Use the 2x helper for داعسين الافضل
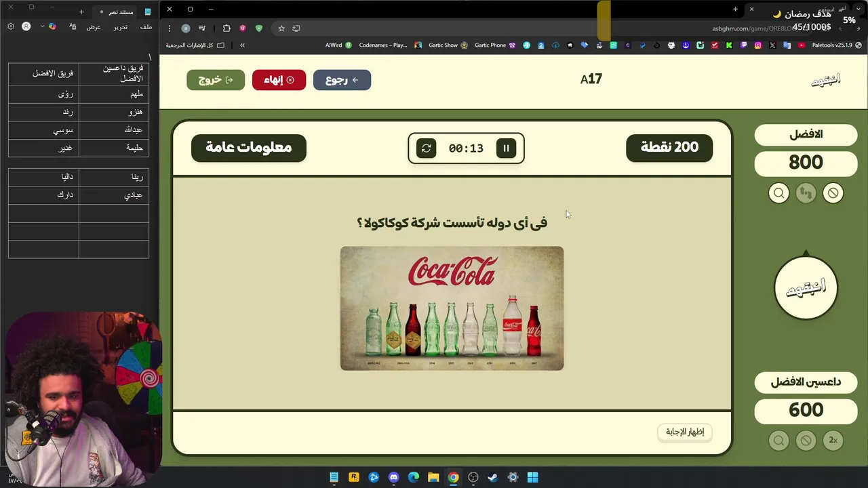This screenshot has width=868, height=488. [x=833, y=441]
